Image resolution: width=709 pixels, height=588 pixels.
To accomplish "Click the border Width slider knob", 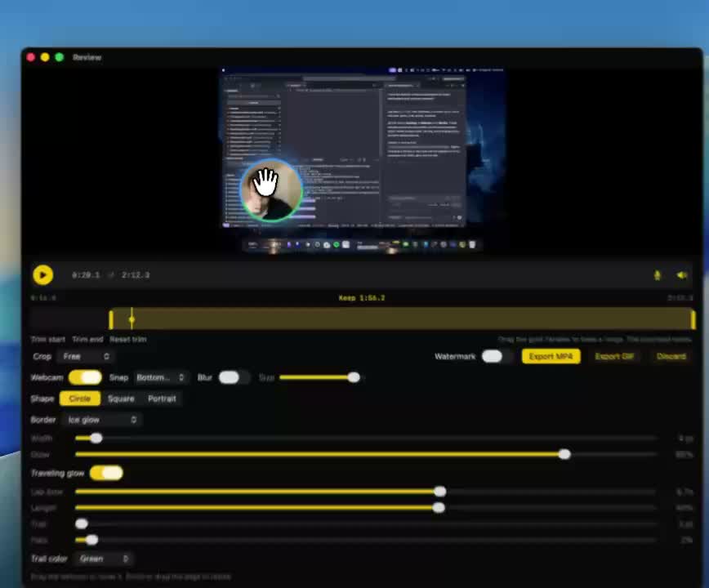I will click(96, 438).
